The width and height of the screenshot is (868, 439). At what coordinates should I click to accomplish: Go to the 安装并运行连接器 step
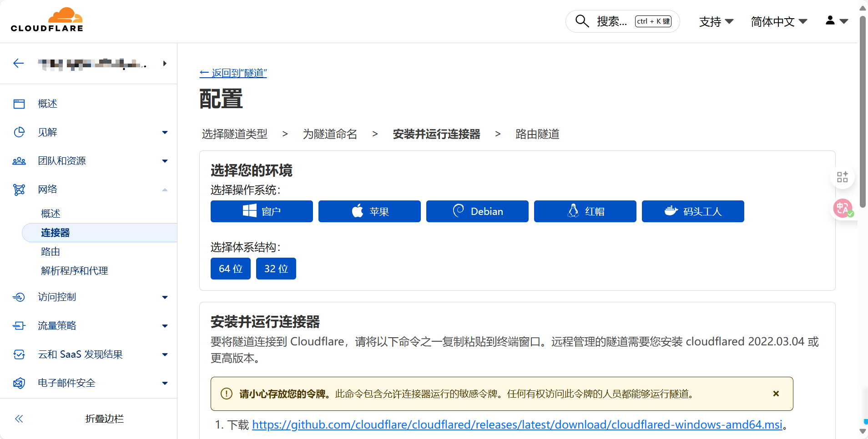(x=437, y=134)
